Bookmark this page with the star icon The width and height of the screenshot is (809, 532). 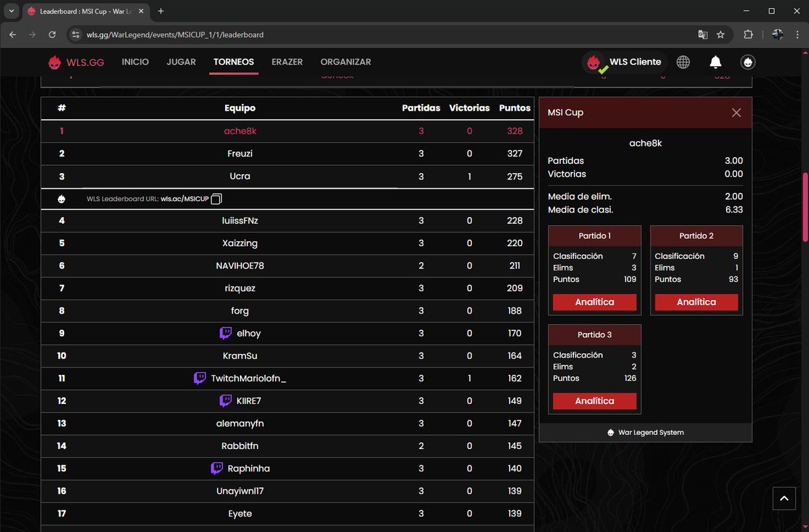point(721,34)
